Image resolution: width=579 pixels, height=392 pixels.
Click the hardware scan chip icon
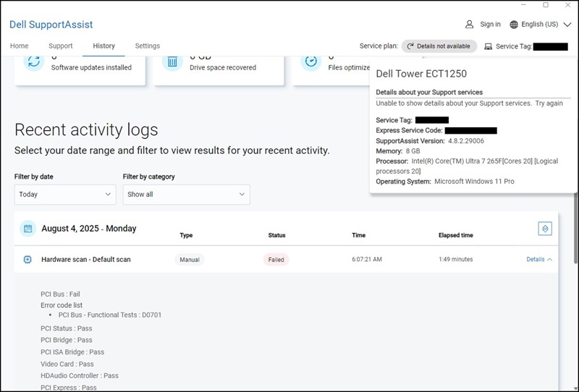(28, 259)
